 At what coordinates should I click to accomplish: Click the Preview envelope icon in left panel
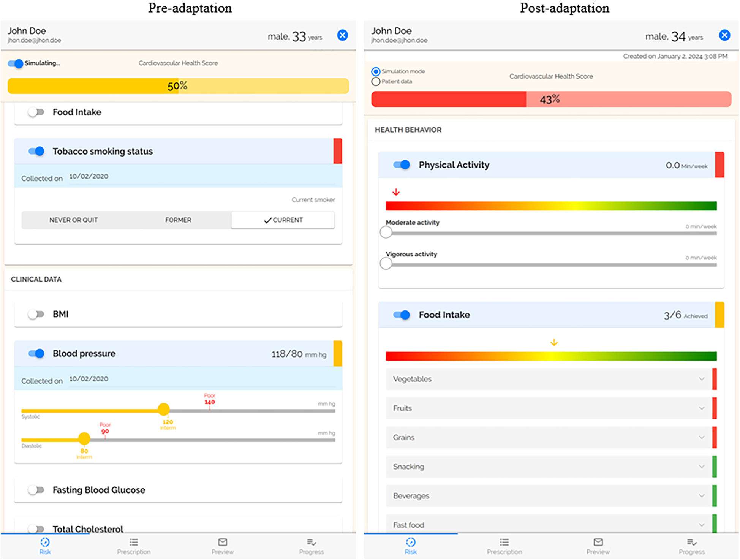click(223, 542)
